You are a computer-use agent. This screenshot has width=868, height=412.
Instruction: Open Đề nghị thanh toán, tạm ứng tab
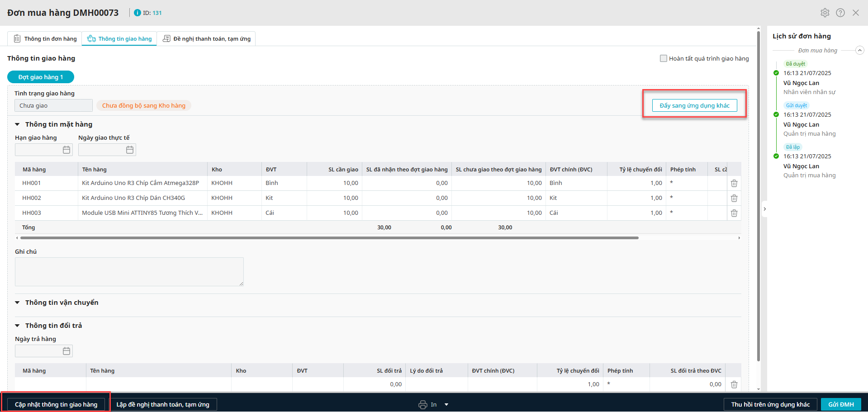[207, 39]
